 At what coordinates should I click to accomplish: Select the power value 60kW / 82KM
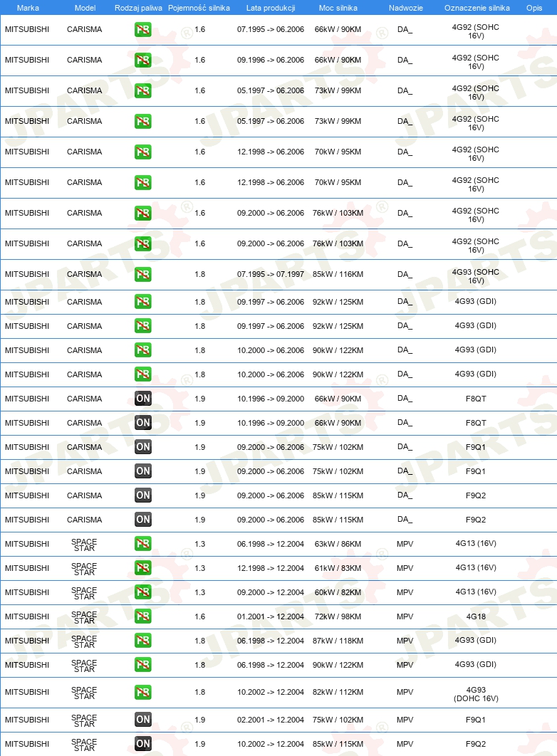[x=338, y=592]
